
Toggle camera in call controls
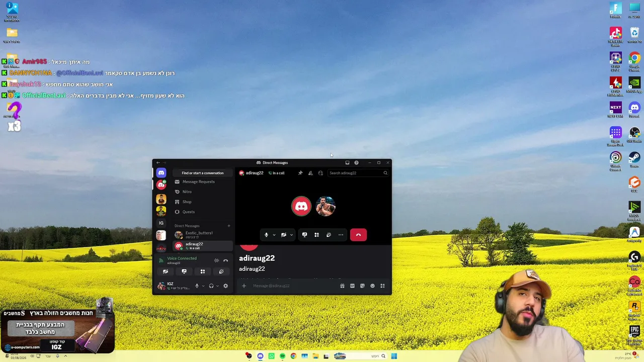[x=284, y=235]
